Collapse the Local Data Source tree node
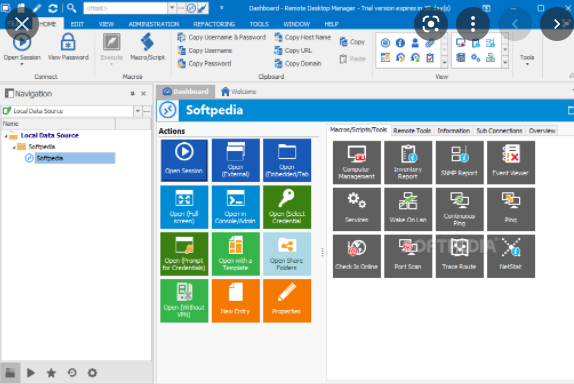This screenshot has height=384, width=574. [6, 136]
